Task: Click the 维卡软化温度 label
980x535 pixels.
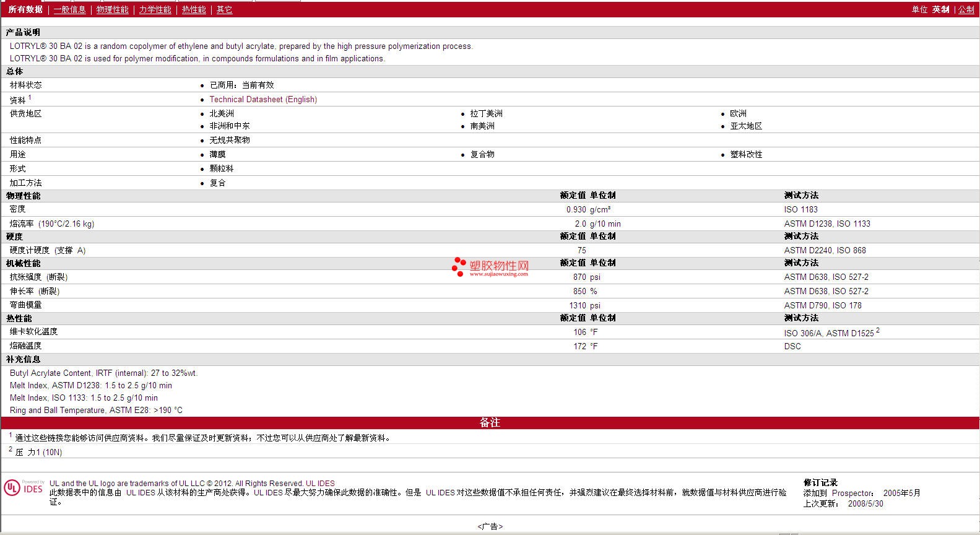Action: [33, 332]
